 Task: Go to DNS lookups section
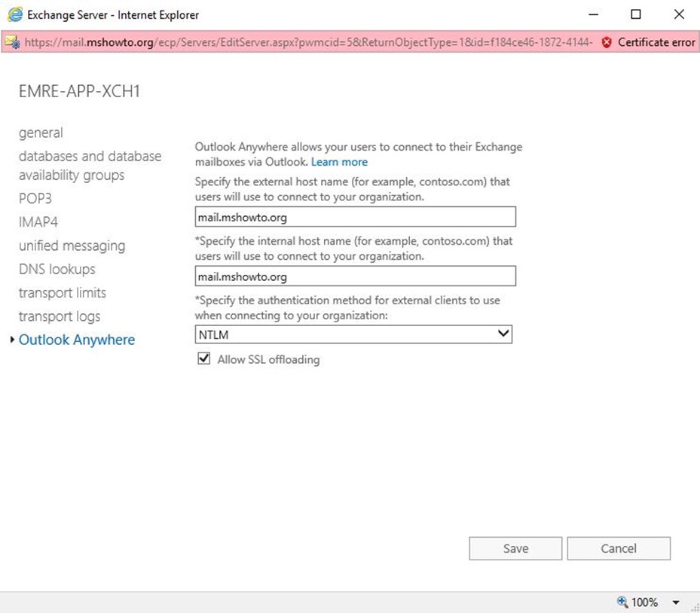coord(57,269)
